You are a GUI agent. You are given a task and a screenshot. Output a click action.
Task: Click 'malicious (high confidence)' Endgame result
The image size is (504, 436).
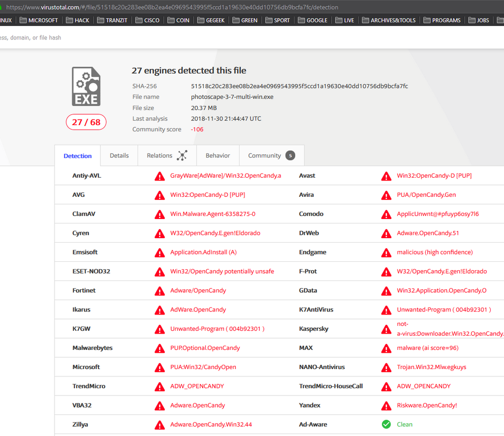(435, 252)
